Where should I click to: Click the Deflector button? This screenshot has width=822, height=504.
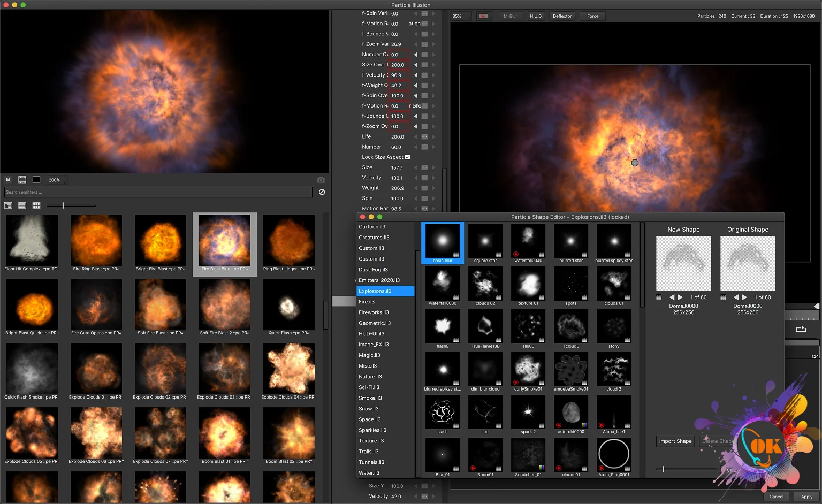562,16
